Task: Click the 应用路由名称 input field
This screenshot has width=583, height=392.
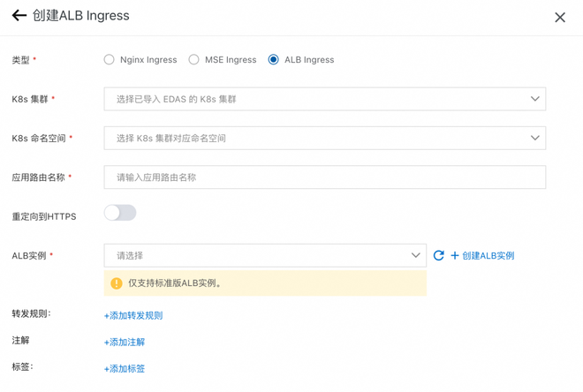Action: click(x=324, y=177)
